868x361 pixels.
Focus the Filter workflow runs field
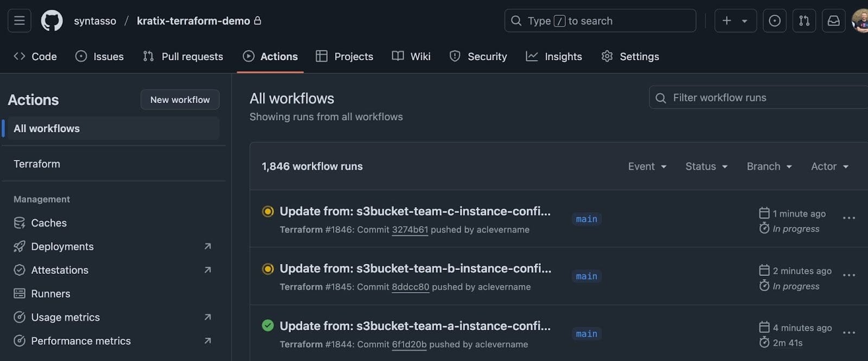tap(758, 98)
